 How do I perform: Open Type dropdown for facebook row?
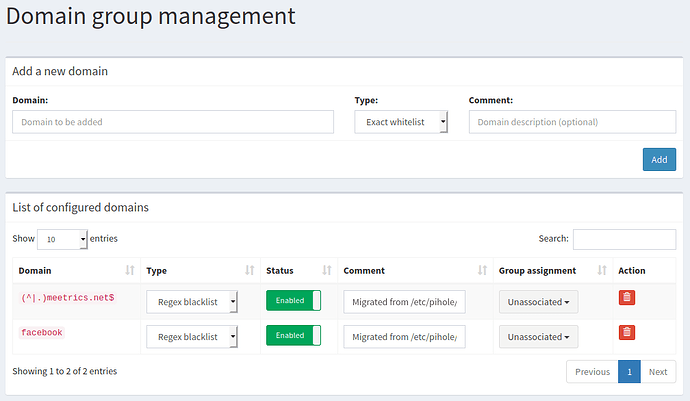pyautogui.click(x=193, y=337)
